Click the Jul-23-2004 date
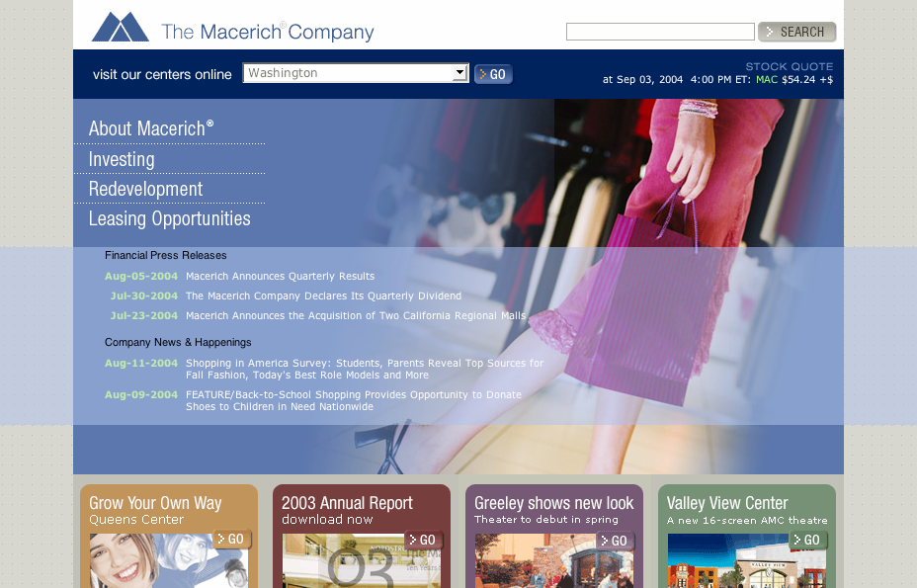 pos(144,316)
